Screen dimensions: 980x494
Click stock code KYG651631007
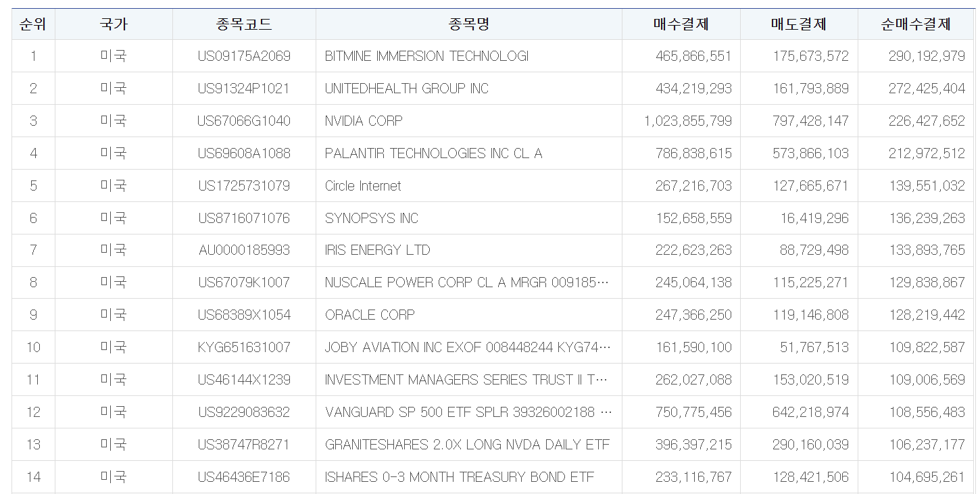(244, 347)
